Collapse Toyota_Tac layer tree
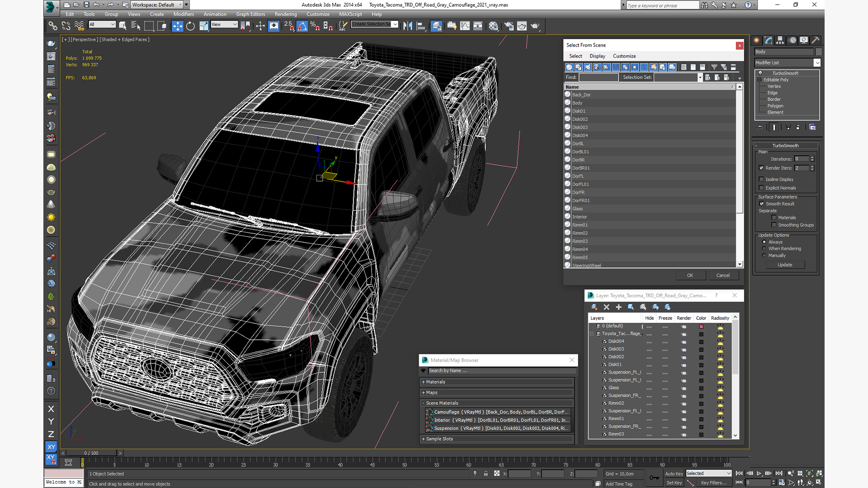868x488 pixels. point(591,334)
